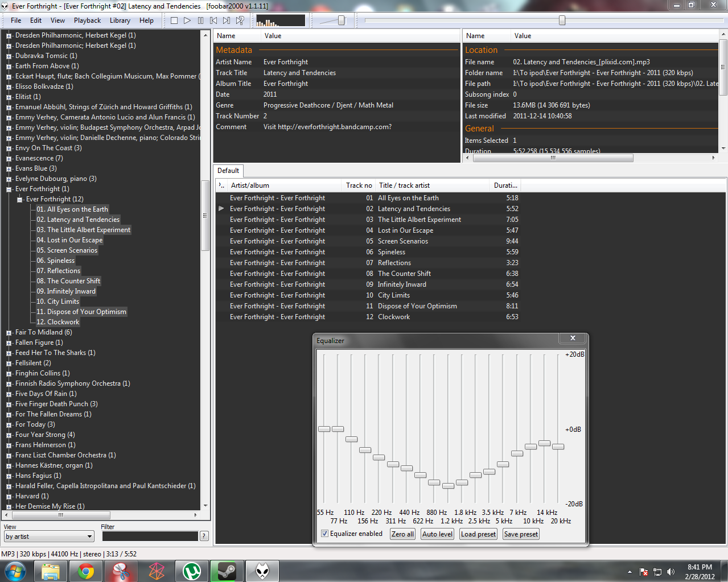This screenshot has height=582, width=728.
Task: Open Steam from the taskbar
Action: (x=227, y=571)
